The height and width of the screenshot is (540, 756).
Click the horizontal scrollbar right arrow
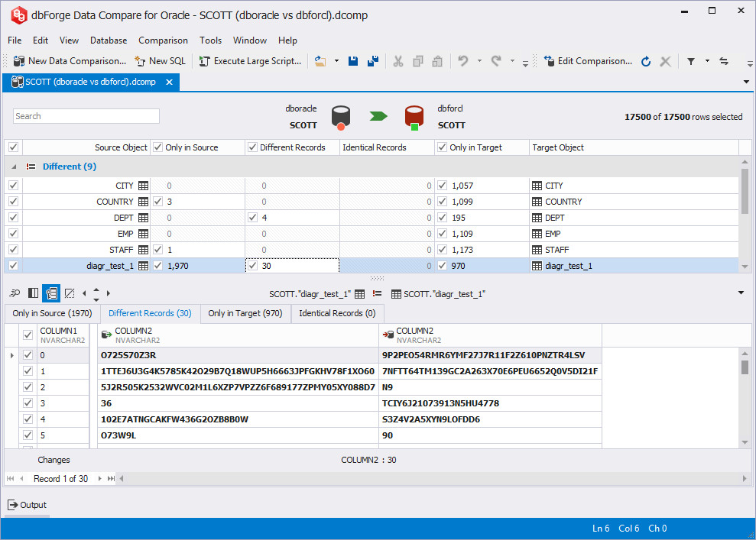(x=745, y=478)
